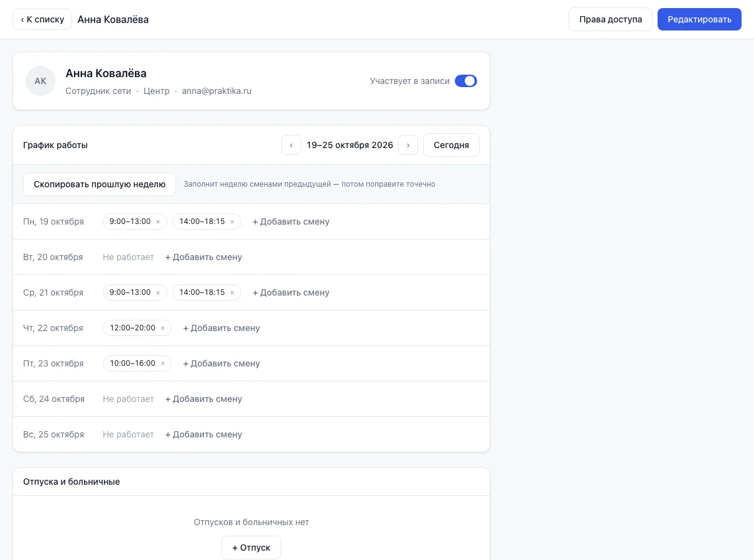The image size is (754, 560).
Task: Click the 'Сотрудник сети' role text
Action: pos(98,91)
